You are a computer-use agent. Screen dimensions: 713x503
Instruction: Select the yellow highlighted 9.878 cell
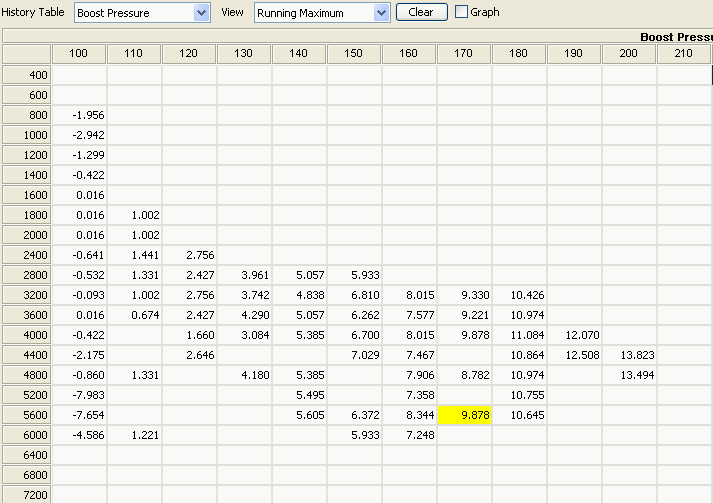pos(464,415)
